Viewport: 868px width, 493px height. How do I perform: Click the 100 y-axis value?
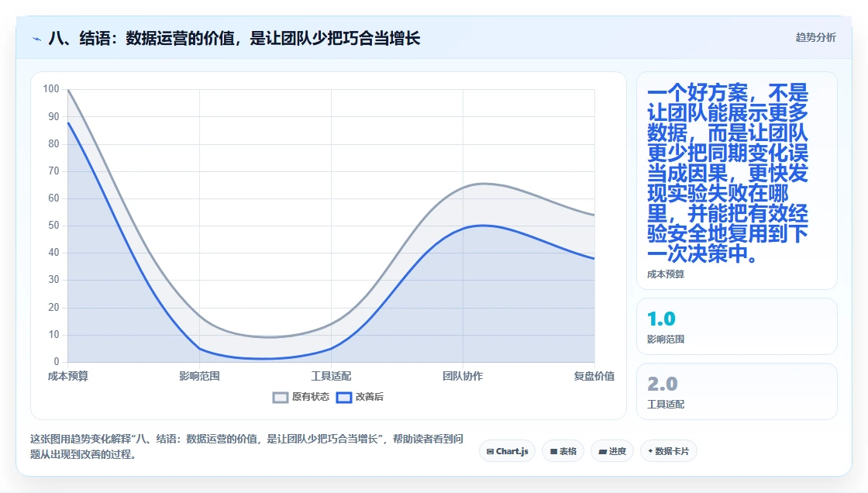[51, 88]
